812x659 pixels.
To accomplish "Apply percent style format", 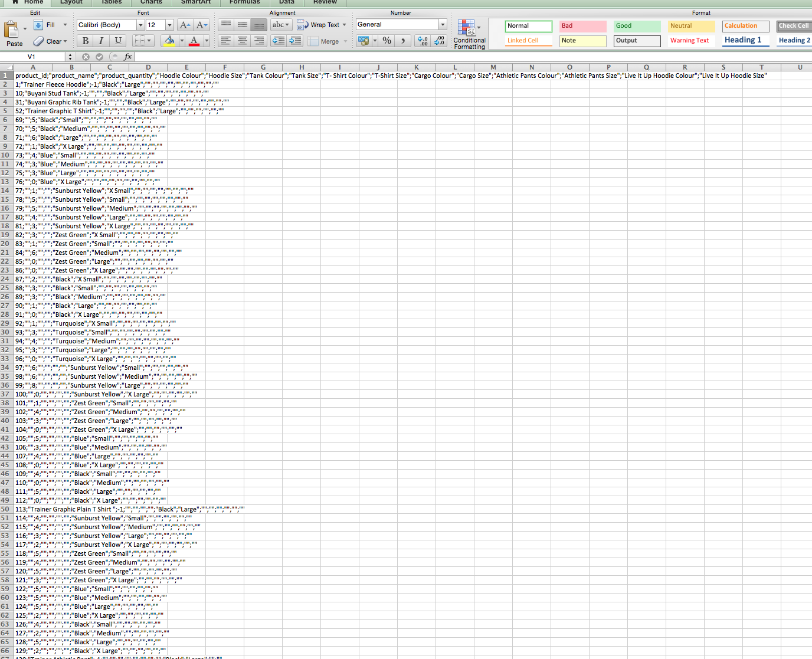I will tap(387, 41).
